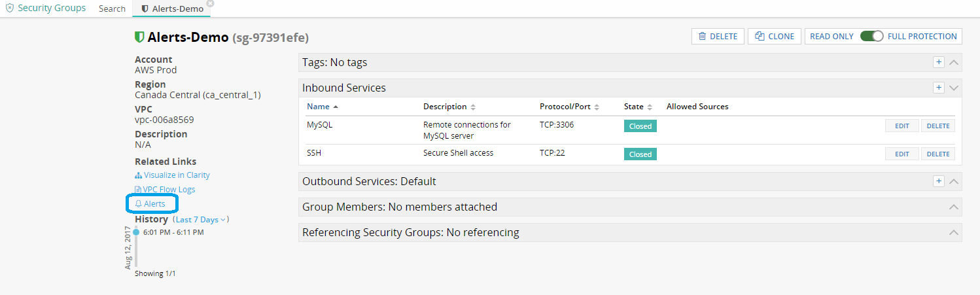The image size is (980, 295).
Task: Open the Security Groups tab
Action: pyautogui.click(x=46, y=9)
